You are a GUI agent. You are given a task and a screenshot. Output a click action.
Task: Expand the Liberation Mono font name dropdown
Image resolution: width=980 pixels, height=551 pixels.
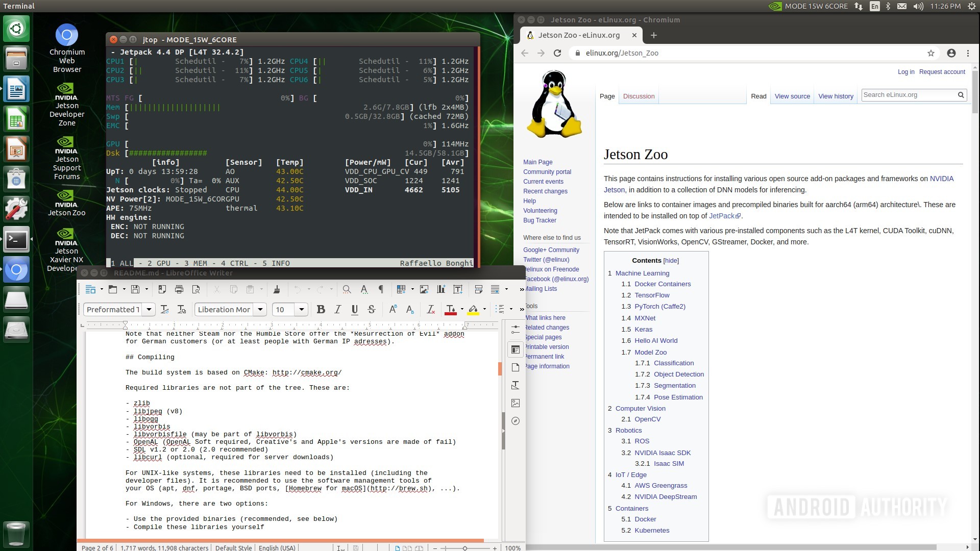pos(260,309)
